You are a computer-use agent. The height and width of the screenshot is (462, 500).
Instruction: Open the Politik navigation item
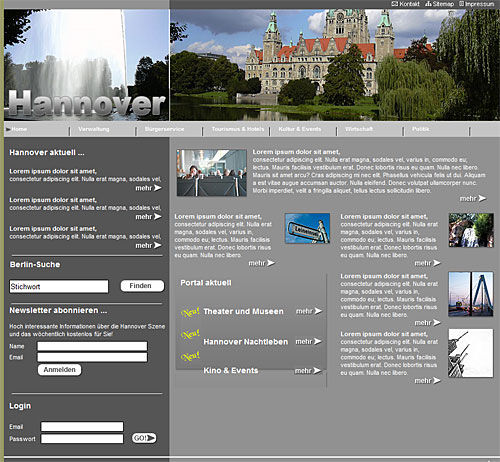421,129
